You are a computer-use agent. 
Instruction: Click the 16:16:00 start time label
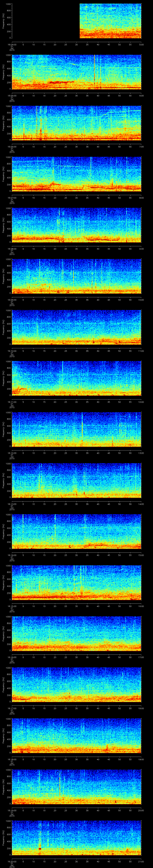point(12,657)
